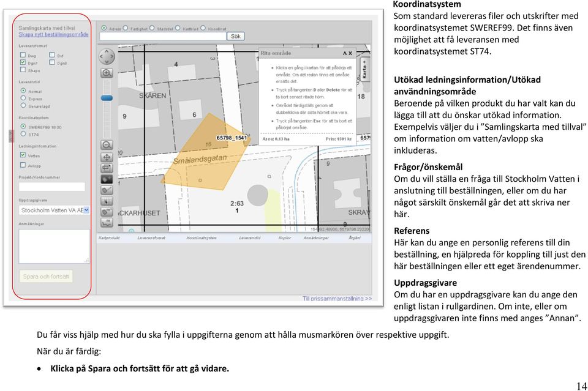Tick the Dgn8 format checkbox

(52, 62)
